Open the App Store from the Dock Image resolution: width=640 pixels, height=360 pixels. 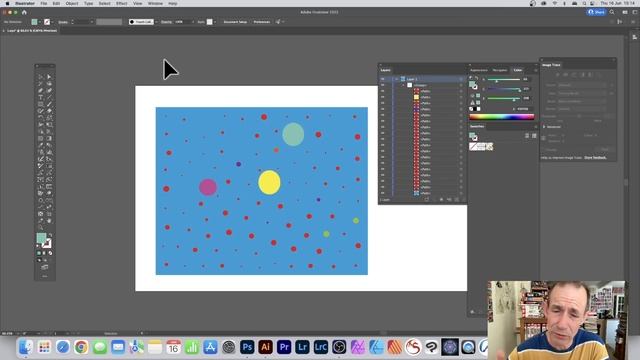pyautogui.click(x=210, y=347)
